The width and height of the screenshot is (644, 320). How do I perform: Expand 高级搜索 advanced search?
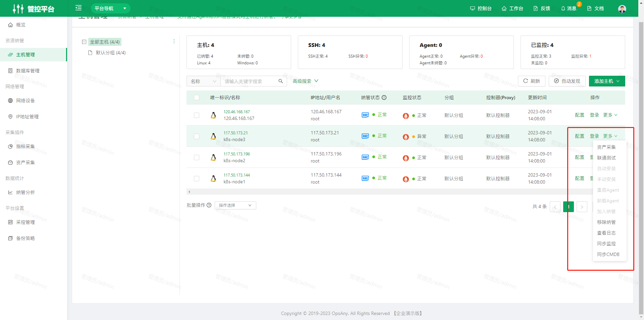[305, 81]
